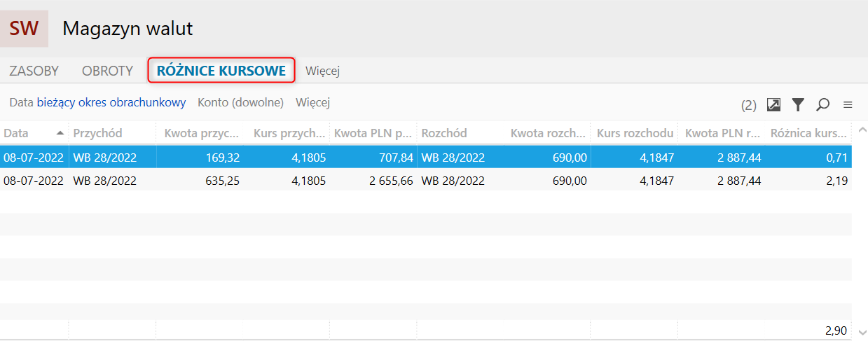Click the total sum 2,90
The image size is (868, 341).
pos(836,330)
